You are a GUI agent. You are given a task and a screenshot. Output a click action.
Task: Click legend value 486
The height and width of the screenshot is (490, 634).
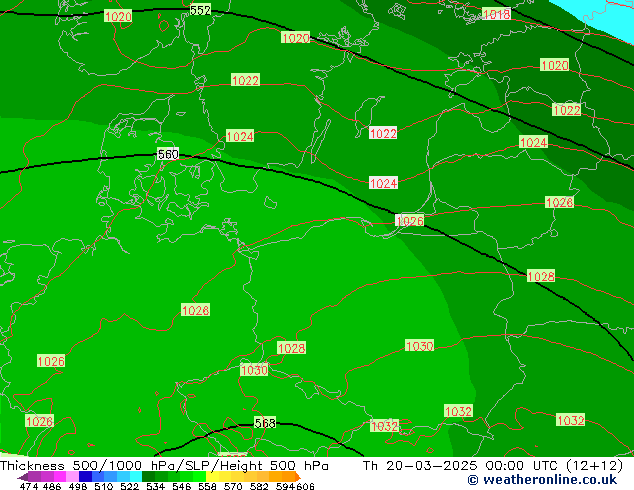[52, 486]
